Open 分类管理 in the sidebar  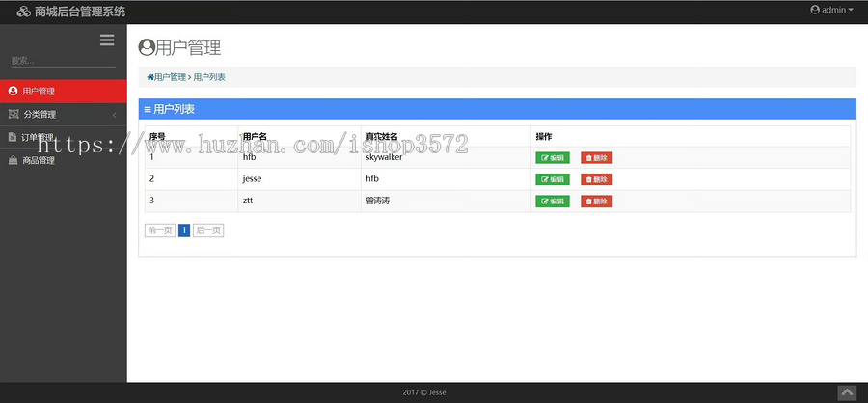click(x=63, y=115)
